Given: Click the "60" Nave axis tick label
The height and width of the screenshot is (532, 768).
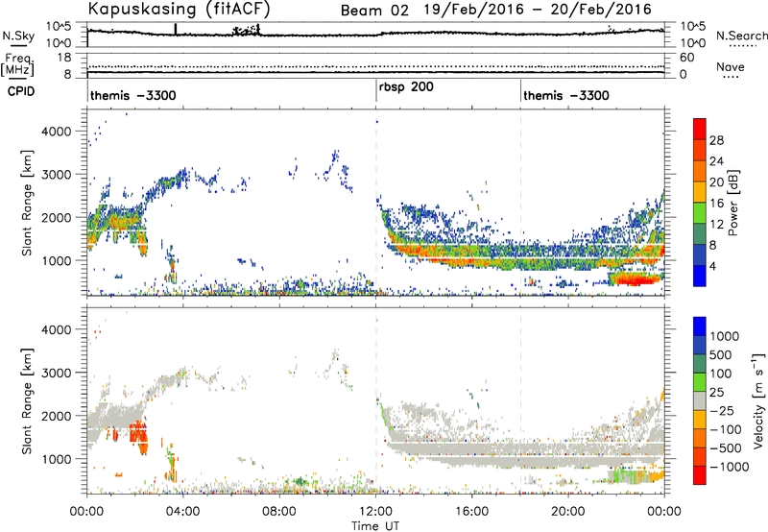Looking at the screenshot, I should coord(686,58).
